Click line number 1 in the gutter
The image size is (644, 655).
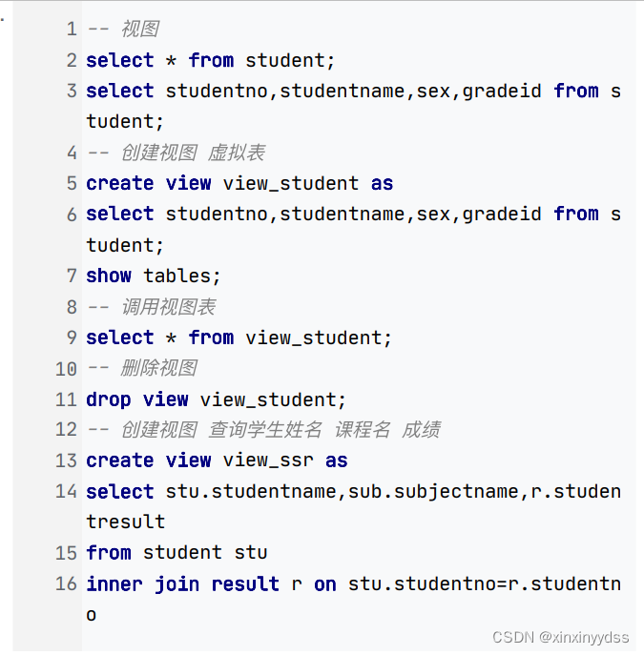tap(72, 30)
